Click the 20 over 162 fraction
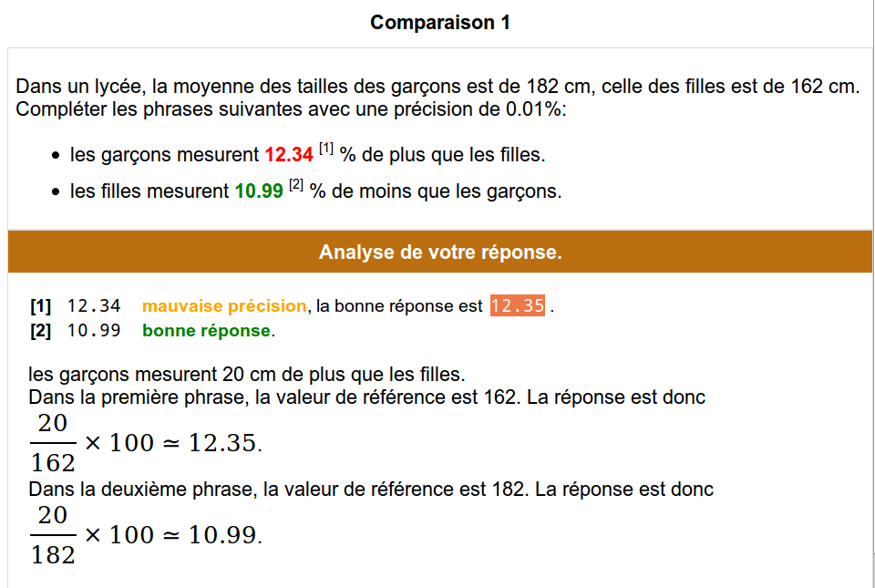Viewport: 875px width, 588px height. pyautogui.click(x=53, y=443)
